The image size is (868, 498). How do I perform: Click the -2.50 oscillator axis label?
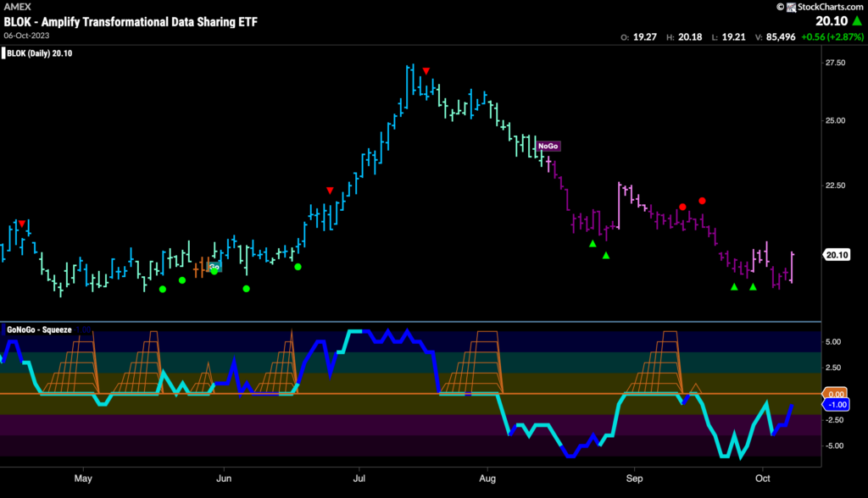tap(835, 420)
